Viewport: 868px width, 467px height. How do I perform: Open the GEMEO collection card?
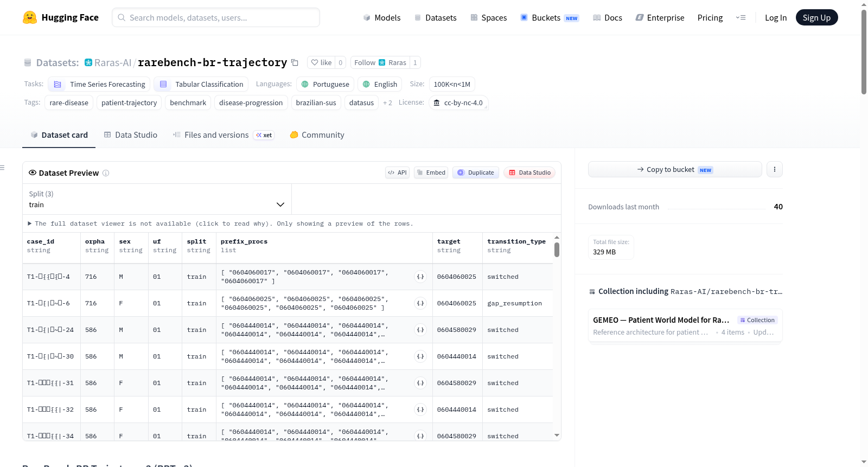685,325
